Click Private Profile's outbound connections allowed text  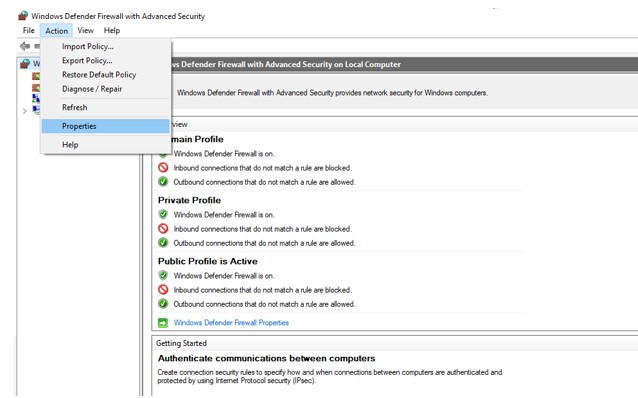coord(264,243)
